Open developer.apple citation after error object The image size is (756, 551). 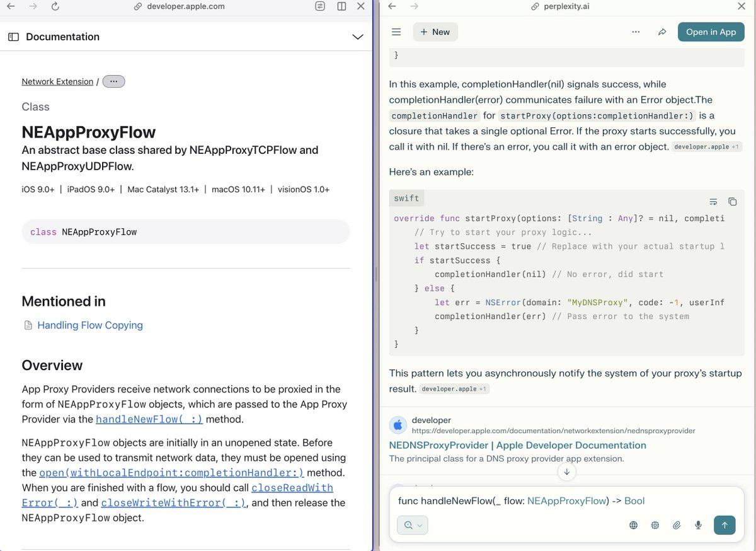click(707, 147)
